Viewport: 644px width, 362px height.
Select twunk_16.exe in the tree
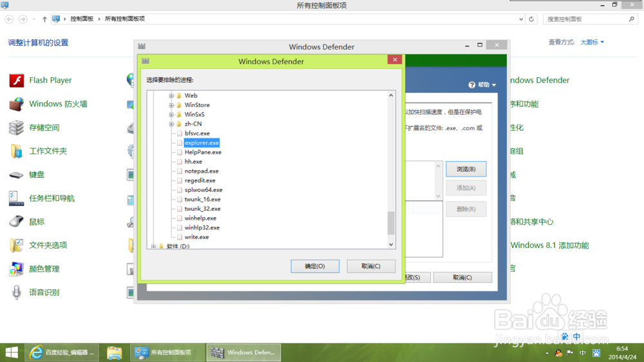tap(202, 199)
